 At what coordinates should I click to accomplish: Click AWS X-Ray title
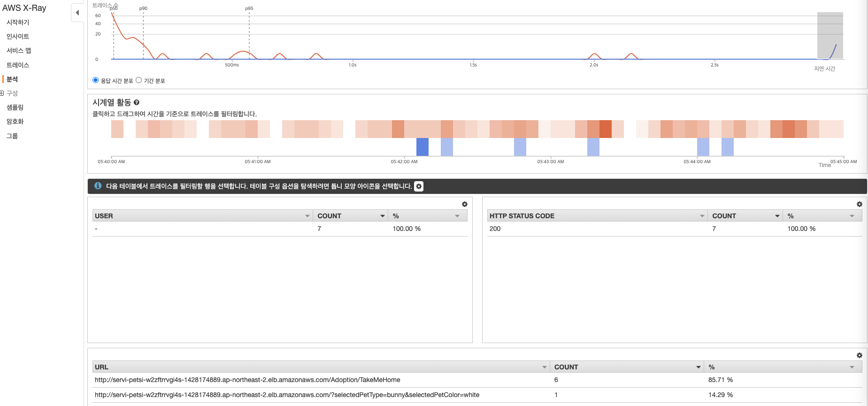(x=24, y=8)
